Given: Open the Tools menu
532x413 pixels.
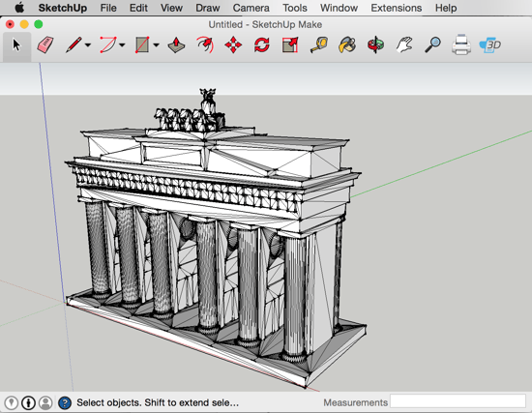Looking at the screenshot, I should pyautogui.click(x=295, y=8).
